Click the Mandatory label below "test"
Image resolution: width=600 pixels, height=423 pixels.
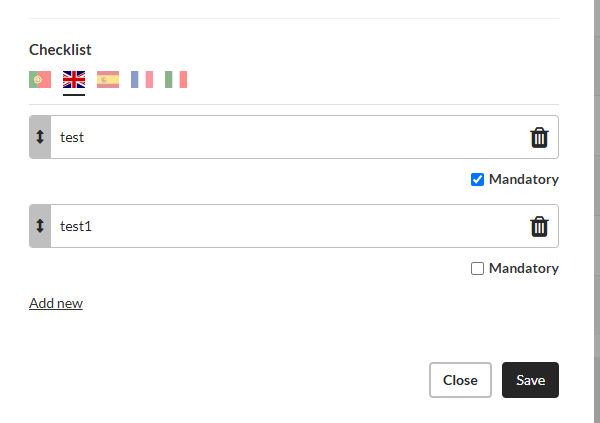click(x=524, y=179)
